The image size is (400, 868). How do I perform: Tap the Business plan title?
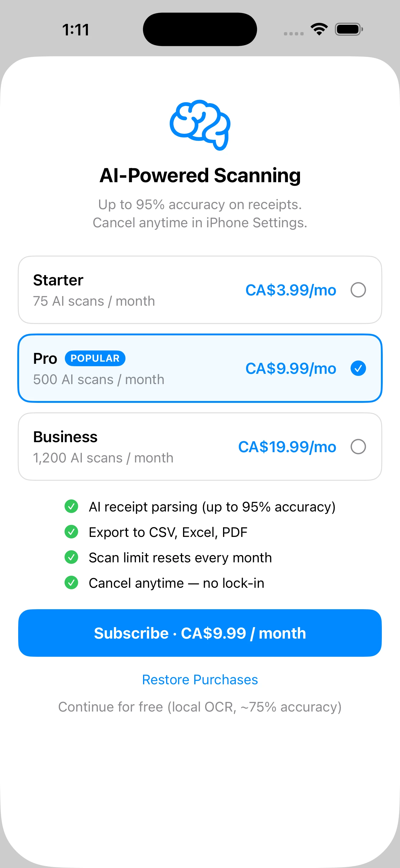(65, 437)
